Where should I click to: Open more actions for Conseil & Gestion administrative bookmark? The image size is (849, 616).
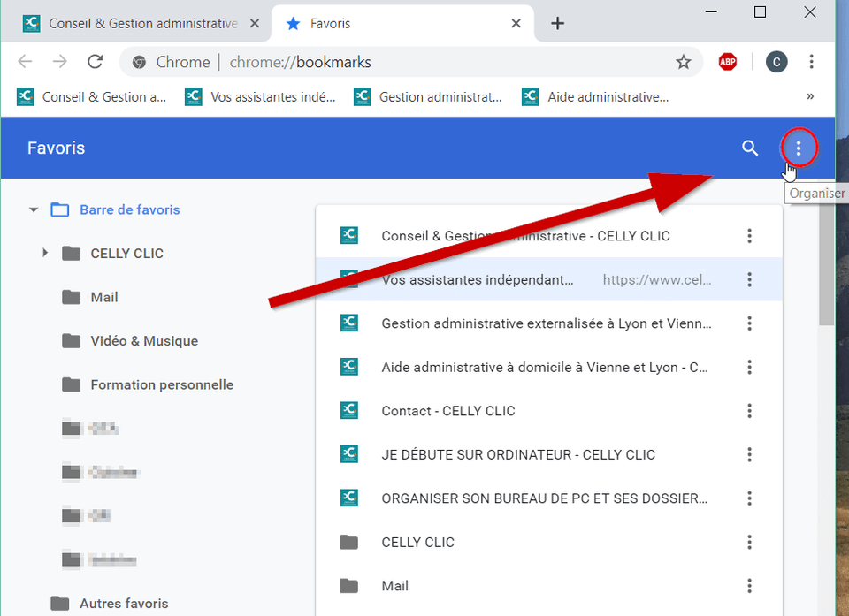[749, 235]
